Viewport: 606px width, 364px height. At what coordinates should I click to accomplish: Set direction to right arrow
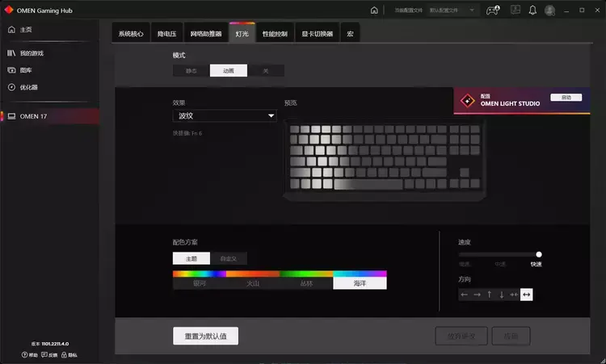477,295
